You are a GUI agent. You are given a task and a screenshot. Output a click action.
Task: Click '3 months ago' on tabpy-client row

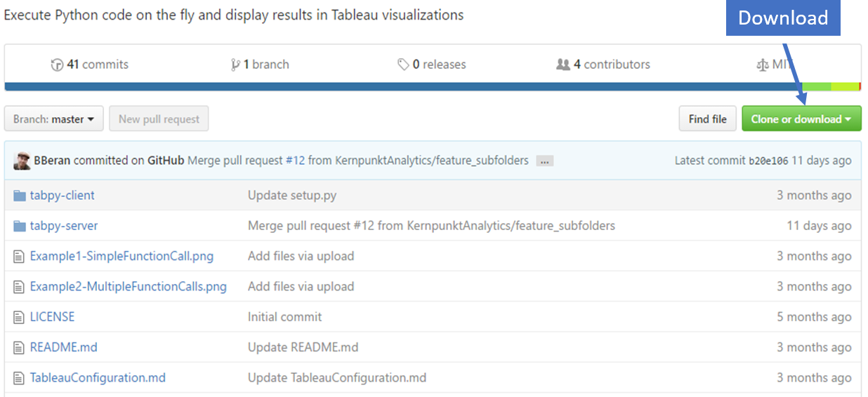pyautogui.click(x=814, y=196)
